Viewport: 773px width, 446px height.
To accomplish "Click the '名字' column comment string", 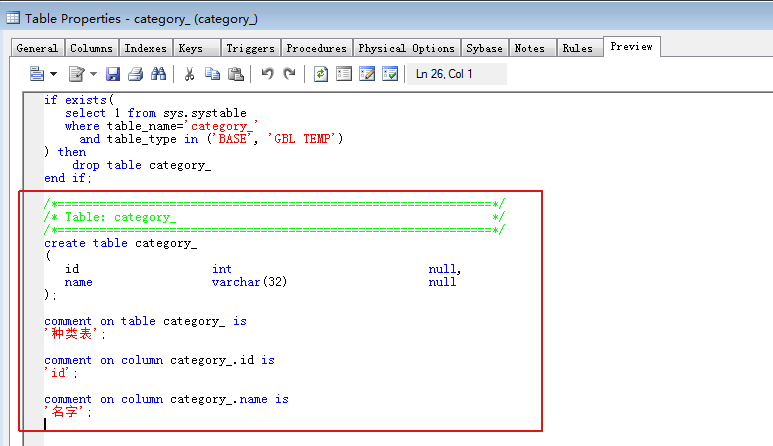I will point(65,412).
